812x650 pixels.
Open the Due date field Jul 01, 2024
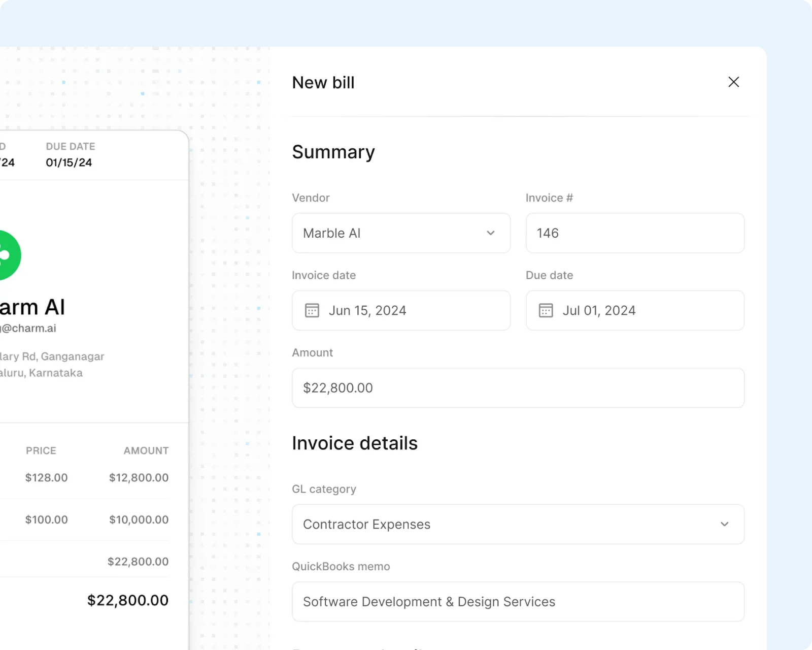tap(635, 310)
